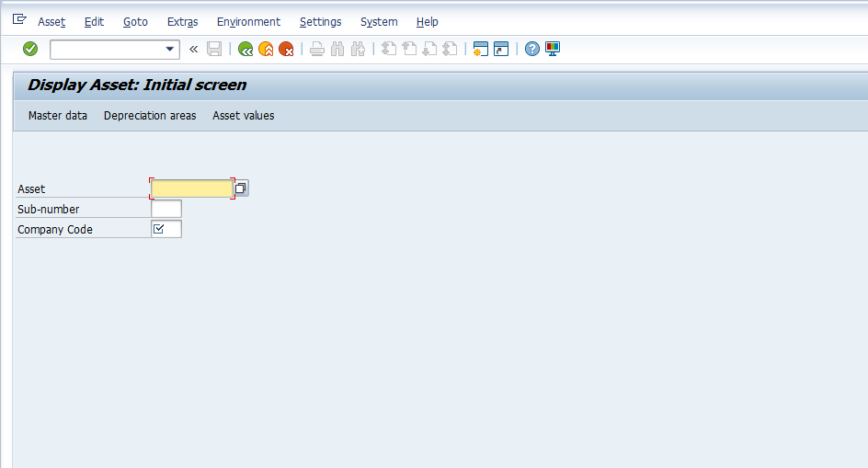Open the Asset menu

click(x=51, y=21)
